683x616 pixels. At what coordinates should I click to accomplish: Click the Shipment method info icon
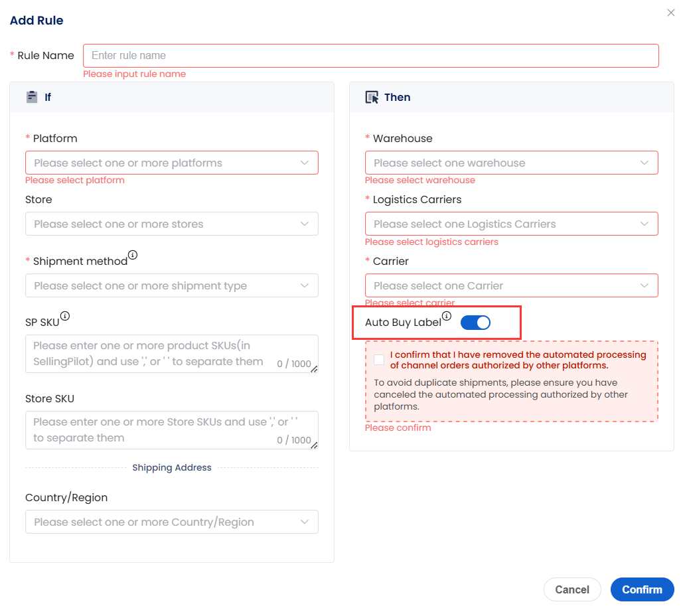point(133,255)
